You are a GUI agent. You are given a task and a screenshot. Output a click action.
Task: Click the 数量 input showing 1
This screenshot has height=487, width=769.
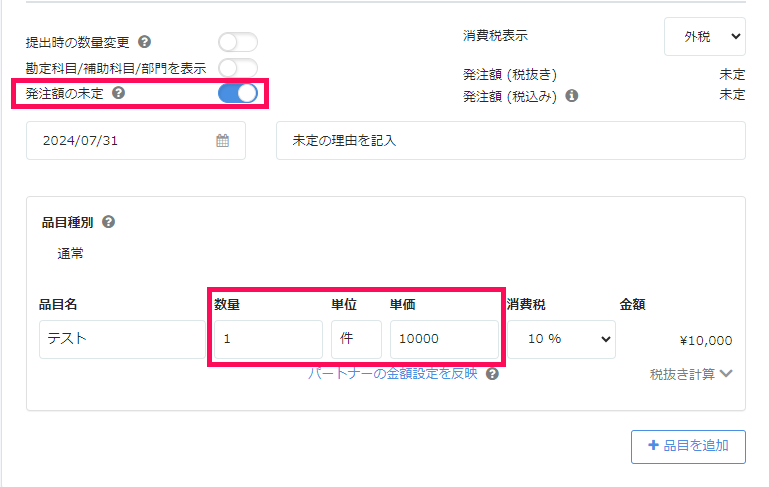pyautogui.click(x=268, y=339)
